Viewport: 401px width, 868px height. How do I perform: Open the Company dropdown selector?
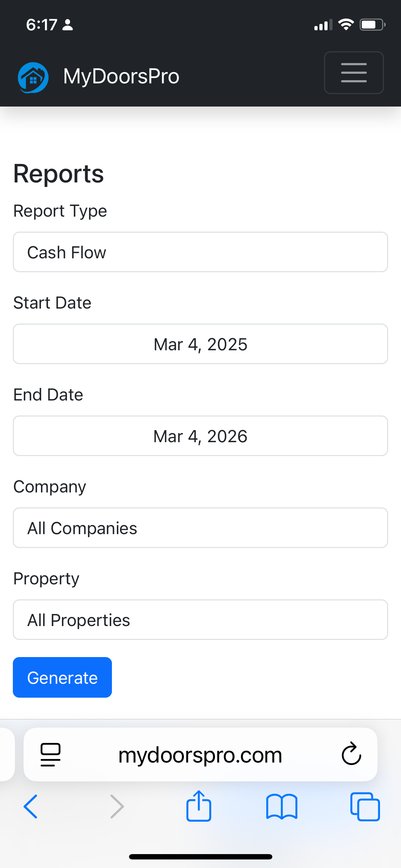[x=200, y=528]
